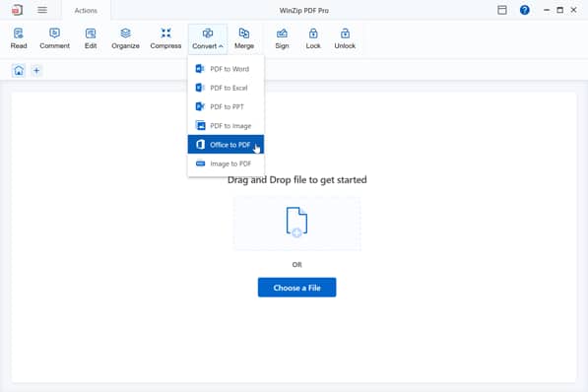Open the Unlock tool

pyautogui.click(x=345, y=38)
